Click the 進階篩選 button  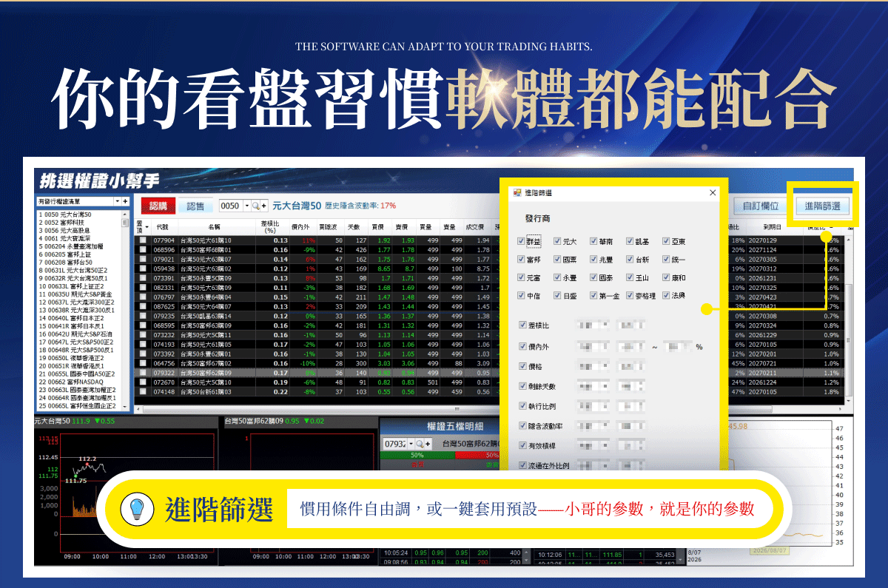pyautogui.click(x=822, y=206)
